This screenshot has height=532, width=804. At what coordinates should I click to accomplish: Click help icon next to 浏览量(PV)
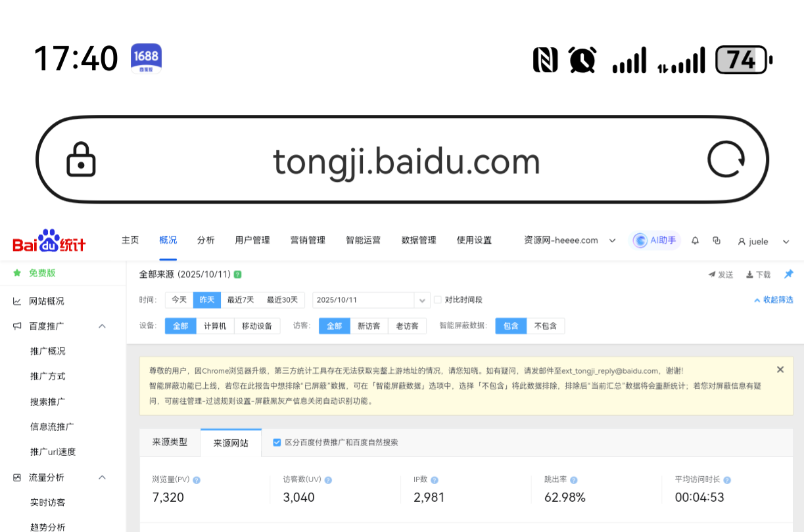[197, 480]
